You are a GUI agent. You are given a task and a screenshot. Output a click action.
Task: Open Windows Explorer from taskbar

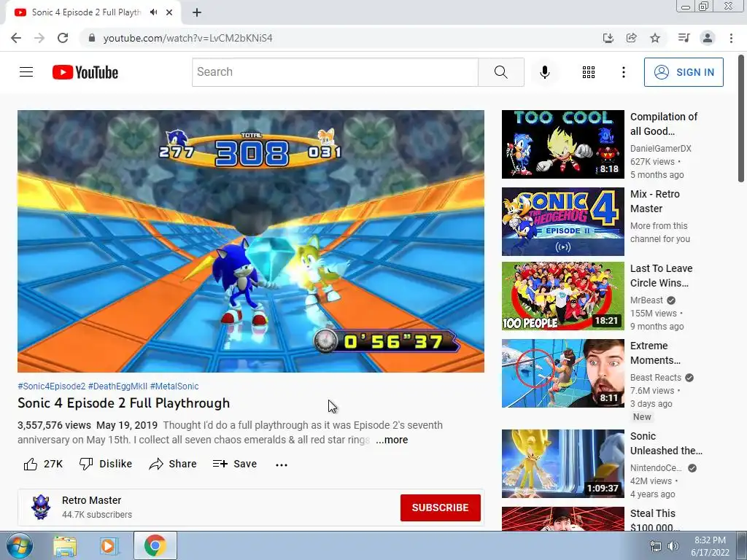pos(65,546)
